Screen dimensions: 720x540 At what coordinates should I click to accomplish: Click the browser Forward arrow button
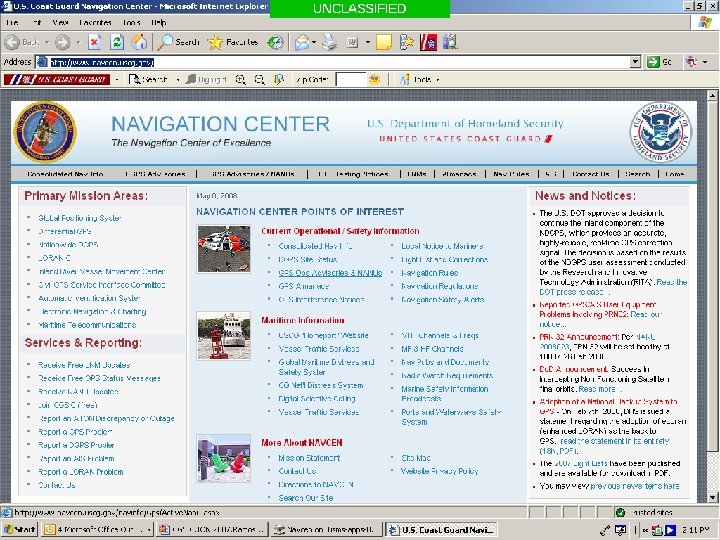62,42
